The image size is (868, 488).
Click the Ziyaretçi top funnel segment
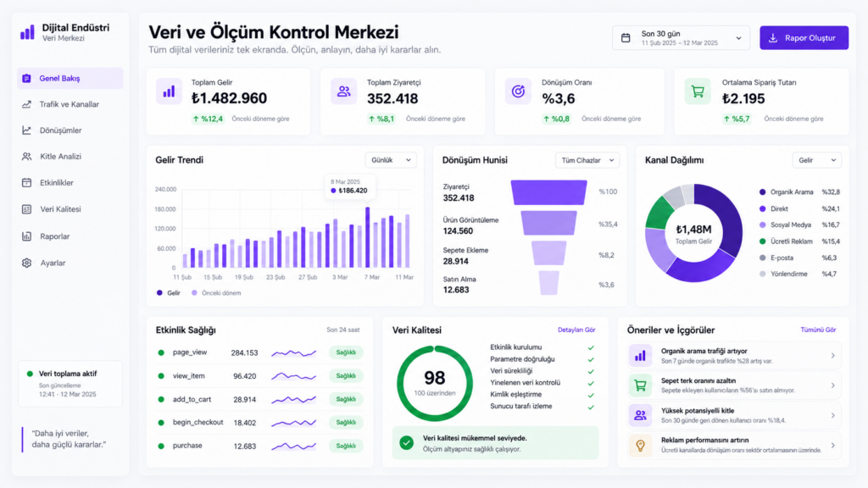coord(548,192)
